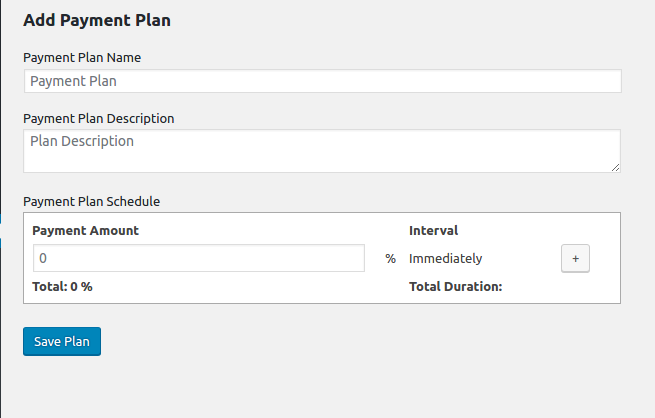Click the plus button to add interval row
The width and height of the screenshot is (655, 418).
point(575,258)
